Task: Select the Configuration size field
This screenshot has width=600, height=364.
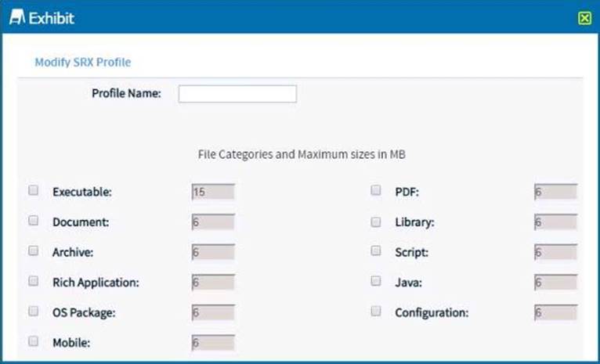Action: [555, 313]
